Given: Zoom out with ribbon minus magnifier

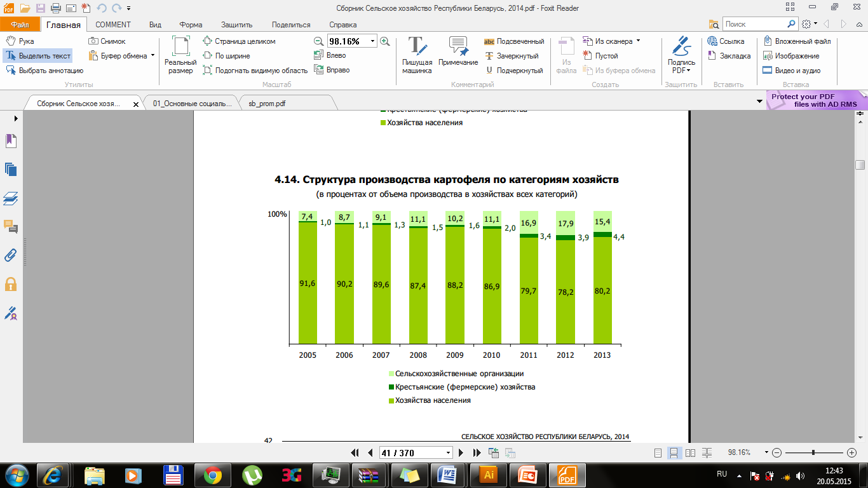Looking at the screenshot, I should point(320,41).
